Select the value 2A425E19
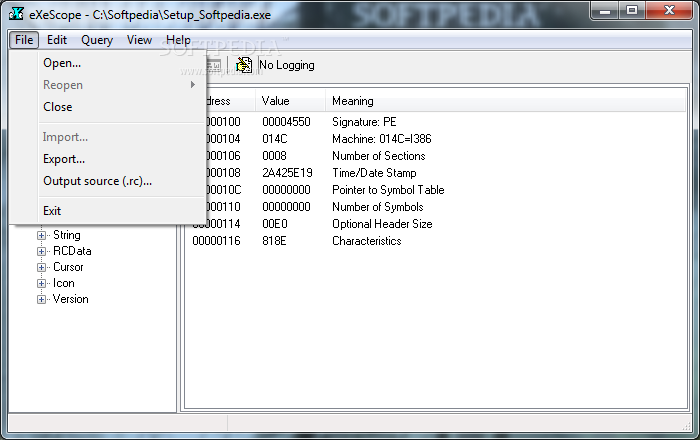This screenshot has height=440, width=700. tap(287, 173)
